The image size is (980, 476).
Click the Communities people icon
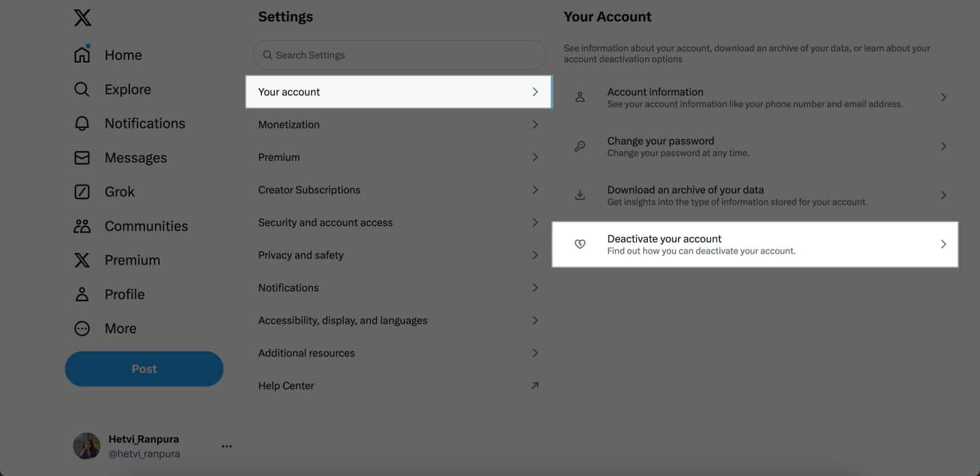[82, 226]
